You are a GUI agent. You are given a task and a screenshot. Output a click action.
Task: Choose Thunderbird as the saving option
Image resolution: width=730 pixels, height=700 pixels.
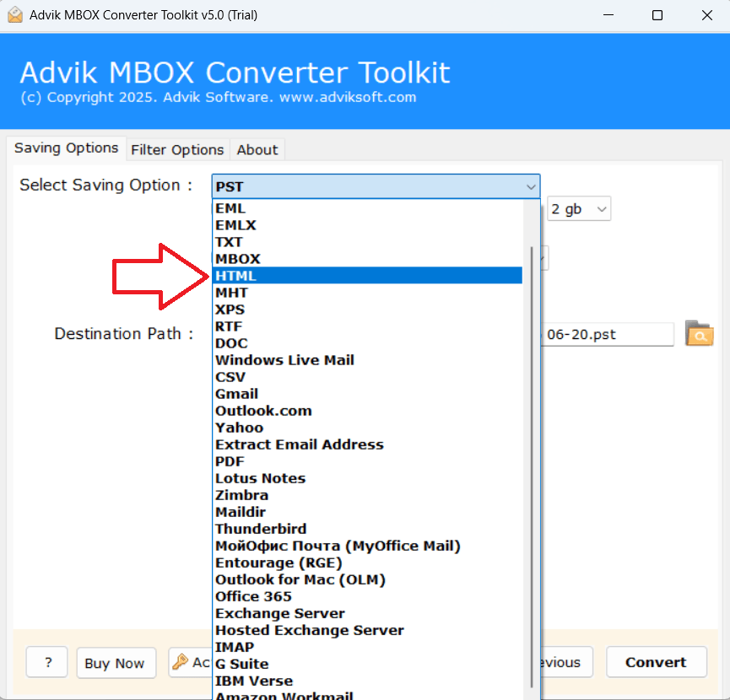(367, 529)
